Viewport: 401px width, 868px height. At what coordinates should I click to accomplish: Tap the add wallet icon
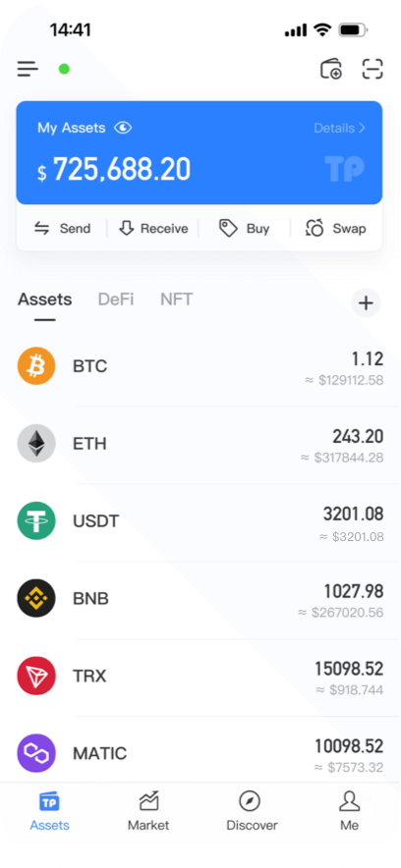point(330,69)
